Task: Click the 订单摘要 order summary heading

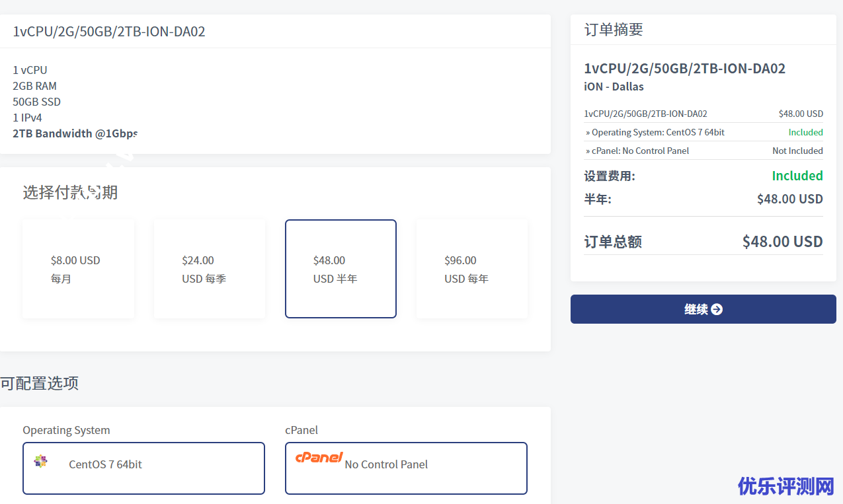Action: 614,30
